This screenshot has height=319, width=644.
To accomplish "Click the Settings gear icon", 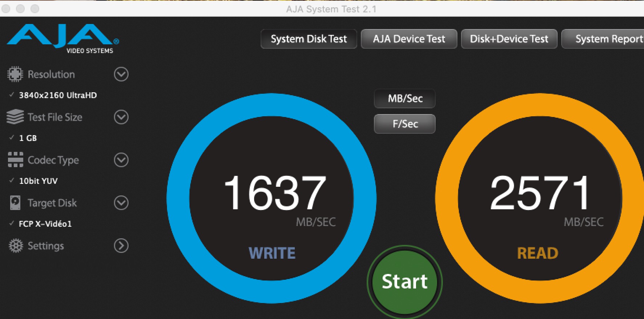I will point(16,246).
